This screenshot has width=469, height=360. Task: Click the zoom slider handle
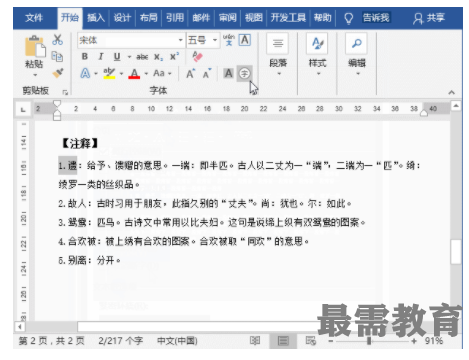point(369,341)
